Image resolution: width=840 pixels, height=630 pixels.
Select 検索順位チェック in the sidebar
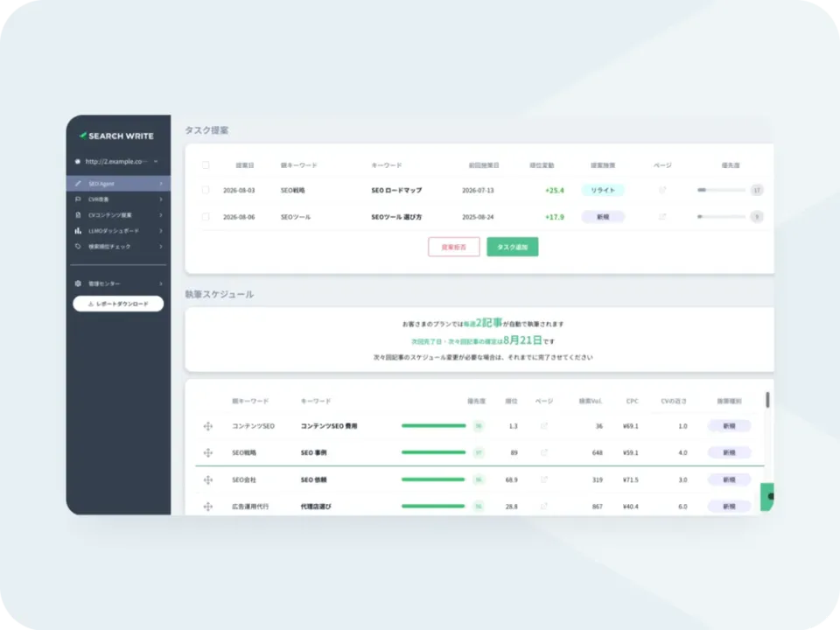tap(118, 247)
